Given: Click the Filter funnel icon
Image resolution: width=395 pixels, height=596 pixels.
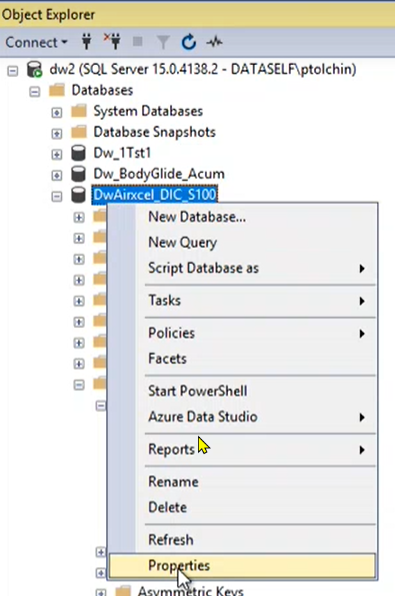Looking at the screenshot, I should 163,42.
